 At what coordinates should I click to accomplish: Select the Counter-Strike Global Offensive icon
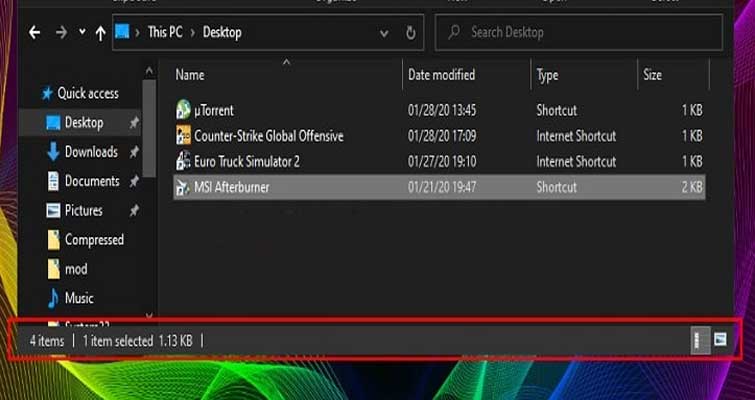[183, 135]
